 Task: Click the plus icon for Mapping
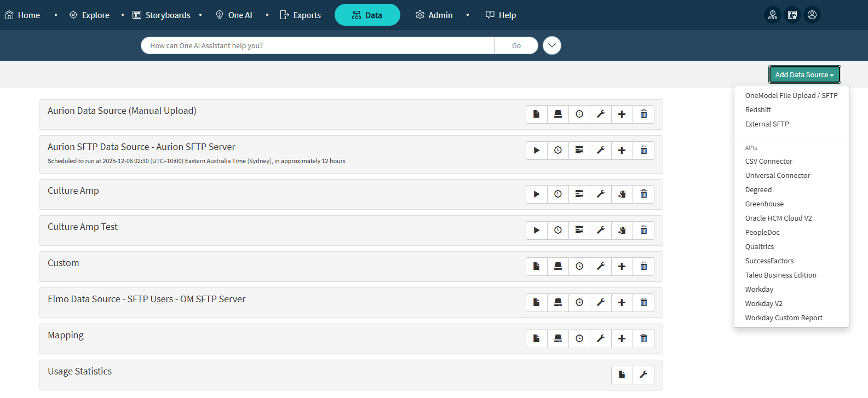click(622, 338)
